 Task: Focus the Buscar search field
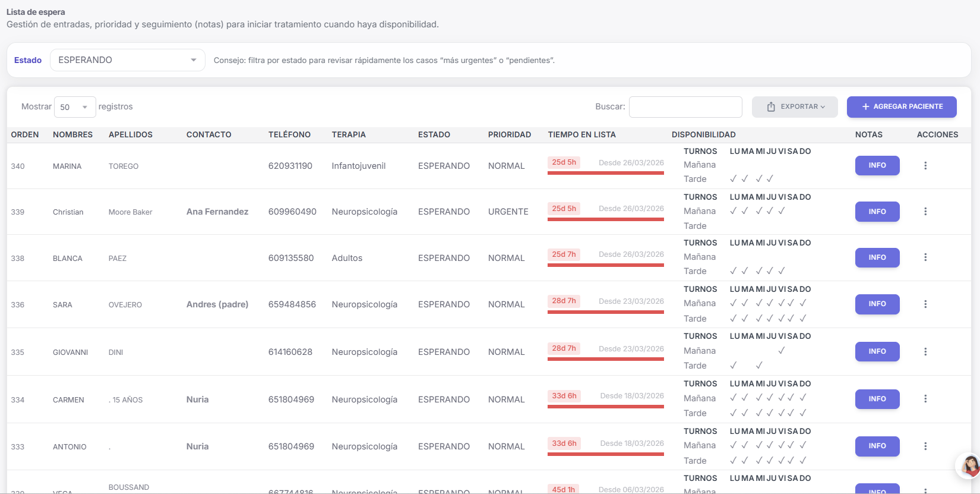[x=685, y=107]
